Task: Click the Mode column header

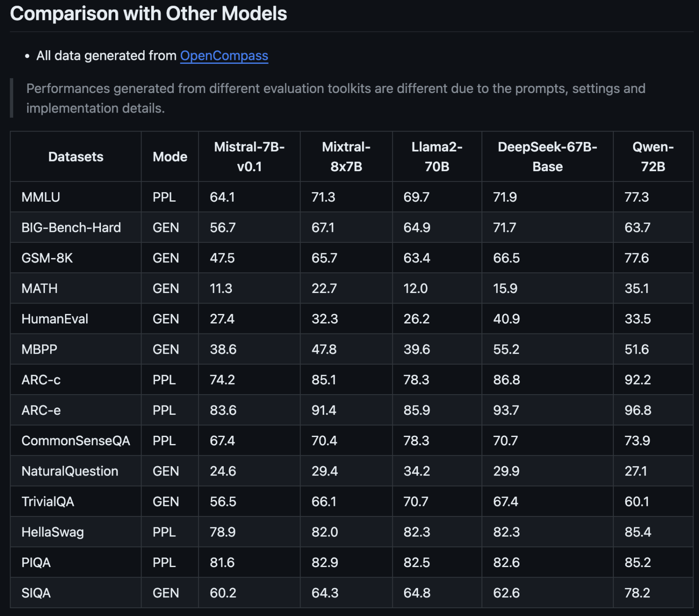Action: point(170,156)
